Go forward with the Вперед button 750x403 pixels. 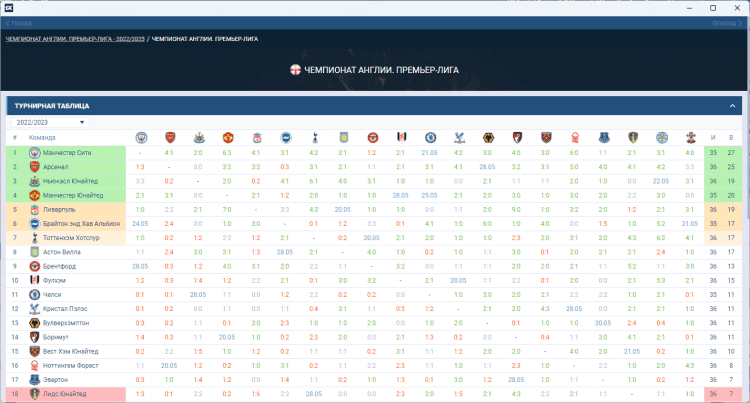727,23
